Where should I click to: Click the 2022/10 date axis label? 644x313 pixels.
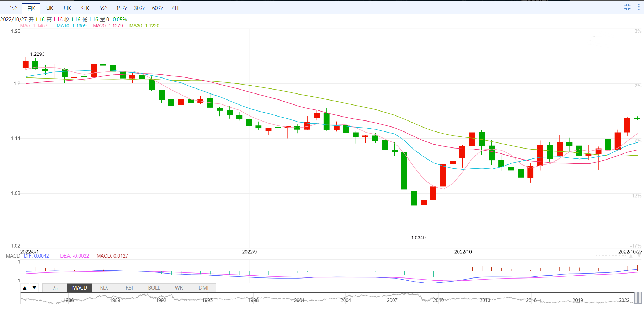tap(463, 252)
